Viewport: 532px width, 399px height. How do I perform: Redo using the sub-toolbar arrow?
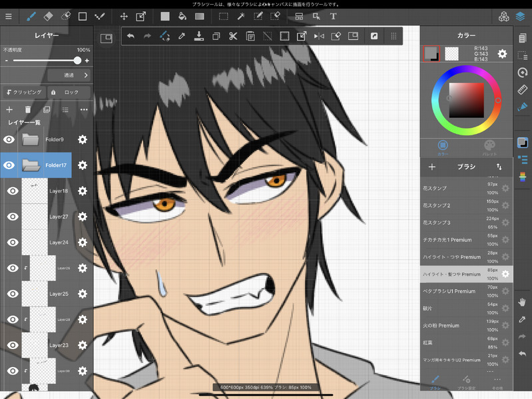click(147, 36)
